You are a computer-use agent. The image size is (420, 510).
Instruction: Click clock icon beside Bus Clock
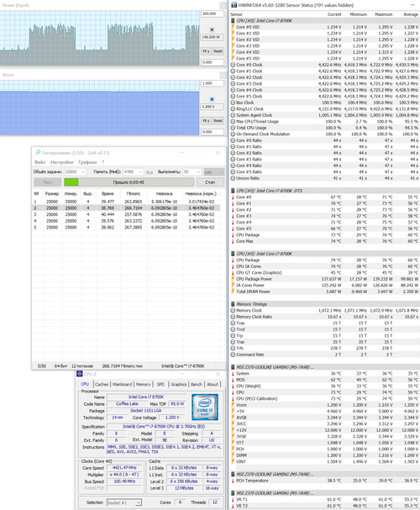tap(233, 103)
